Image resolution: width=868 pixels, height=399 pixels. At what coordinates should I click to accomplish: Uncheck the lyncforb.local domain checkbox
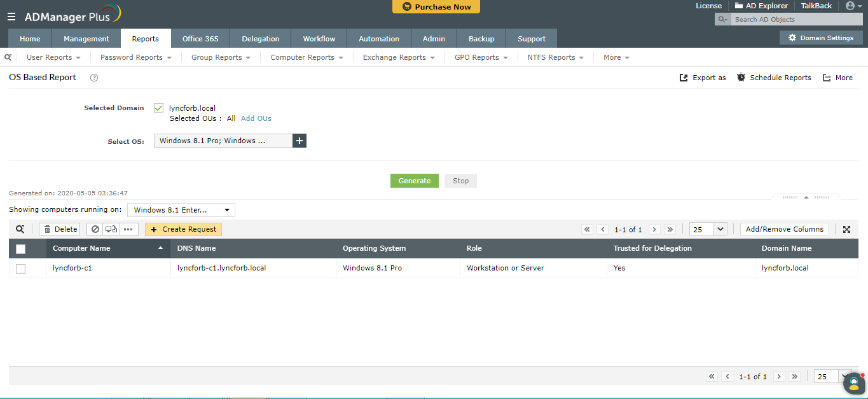(159, 108)
